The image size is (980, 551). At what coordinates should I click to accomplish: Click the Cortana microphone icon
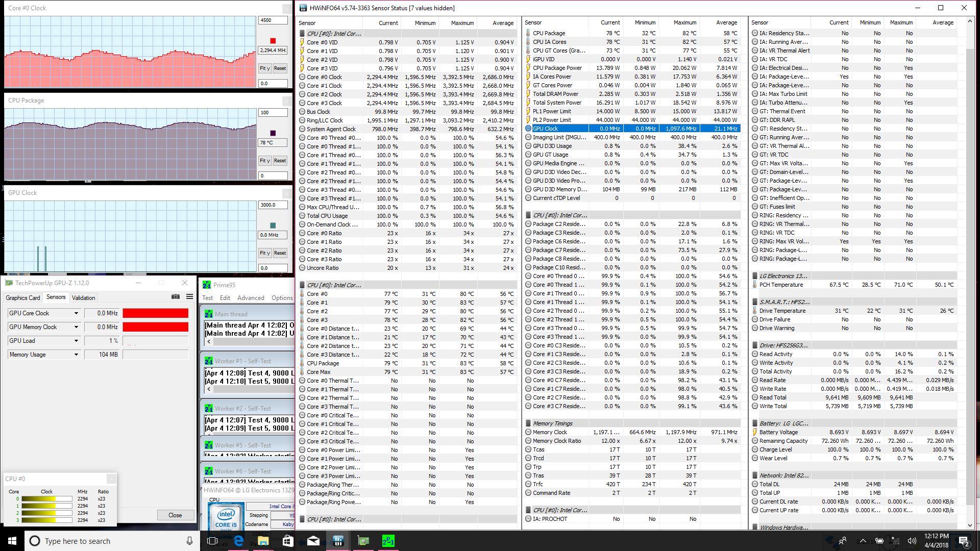coord(189,541)
